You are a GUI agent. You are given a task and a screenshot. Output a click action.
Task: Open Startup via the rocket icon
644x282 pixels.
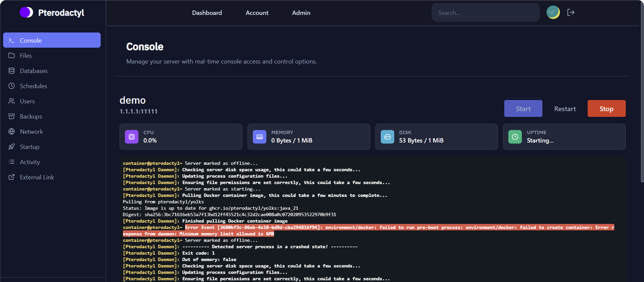click(x=12, y=147)
